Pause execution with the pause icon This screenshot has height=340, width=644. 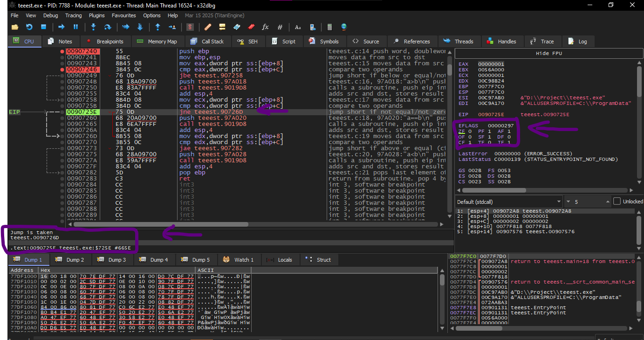75,27
